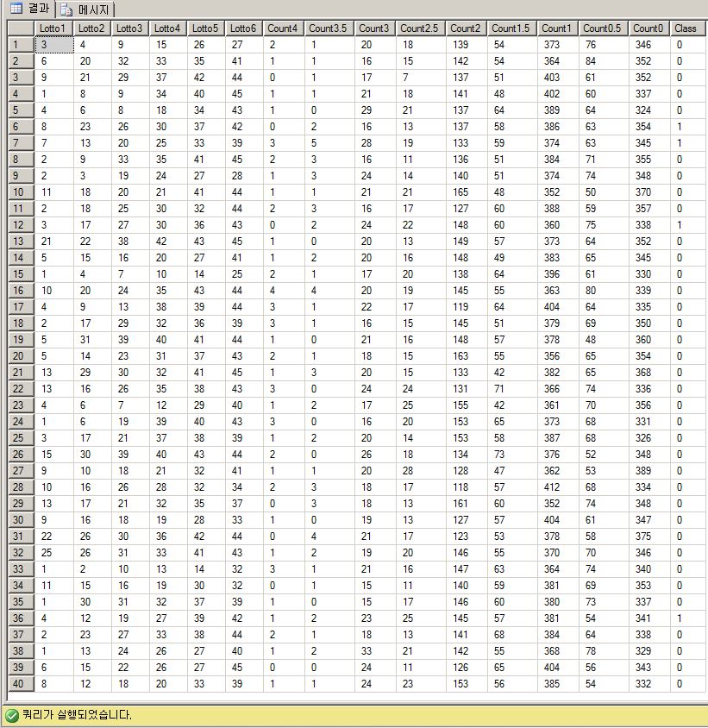Click the 쿼리가 실행되었습니다 status message

pos(77,715)
